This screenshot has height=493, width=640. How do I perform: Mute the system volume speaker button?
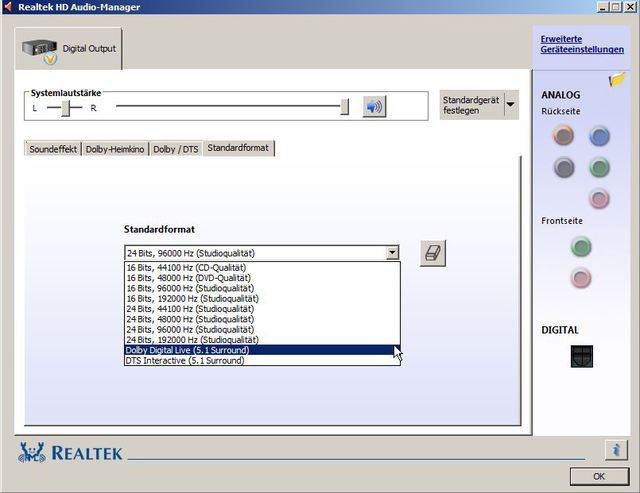[x=374, y=107]
